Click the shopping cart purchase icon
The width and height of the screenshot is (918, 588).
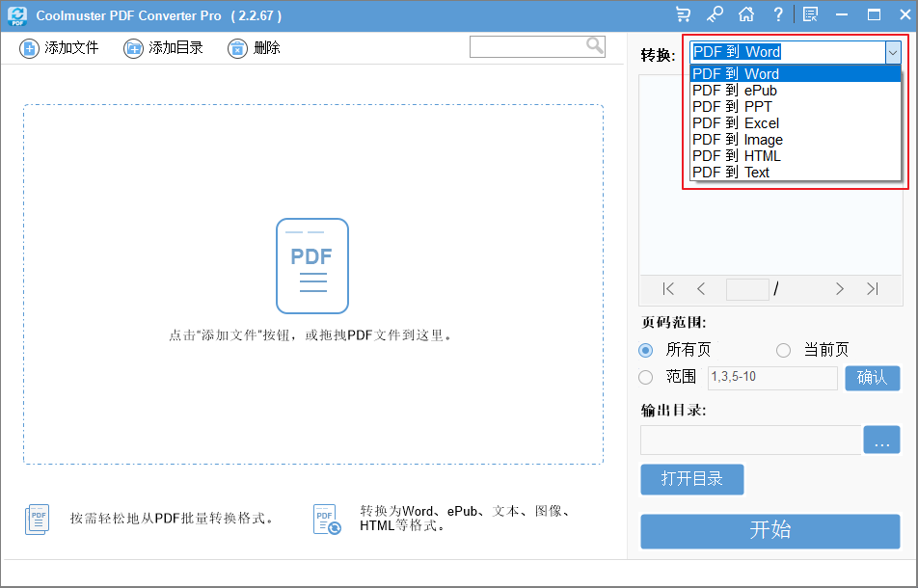pos(683,14)
